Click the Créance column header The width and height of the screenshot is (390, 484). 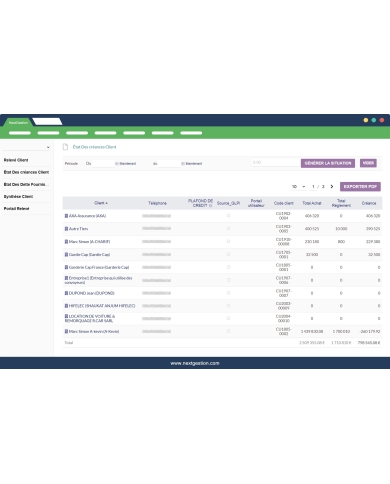pyautogui.click(x=369, y=203)
